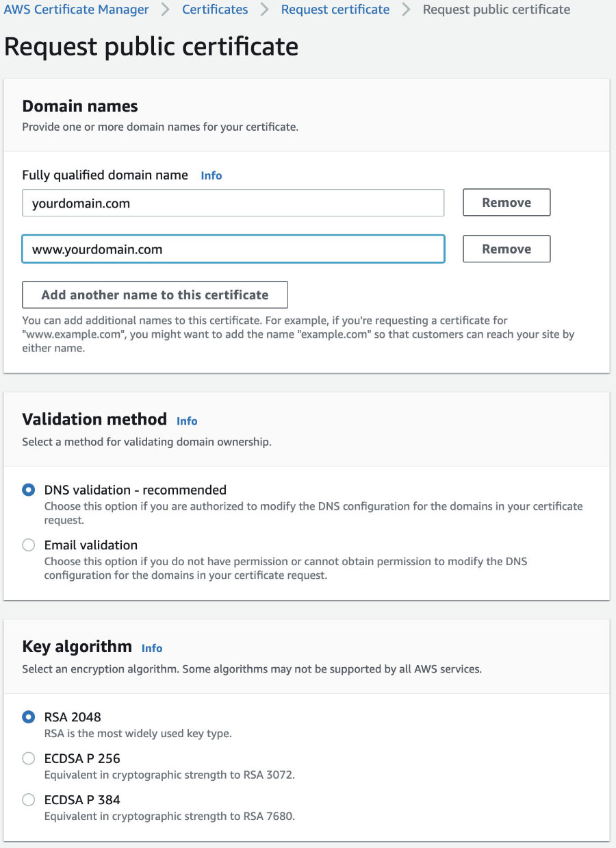This screenshot has width=616, height=848.
Task: Remove the yourdomain.com entry
Action: 506,203
